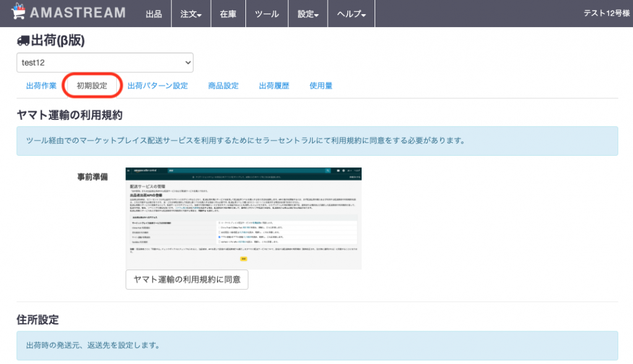Screen dimensions: 633x364
Task: Switch to the 出荷作業 tab
Action: point(41,86)
